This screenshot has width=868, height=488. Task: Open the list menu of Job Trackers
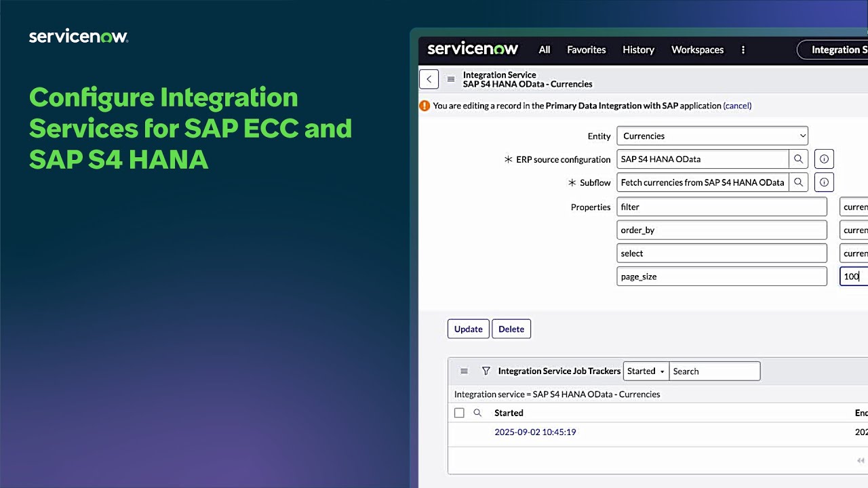tap(464, 371)
